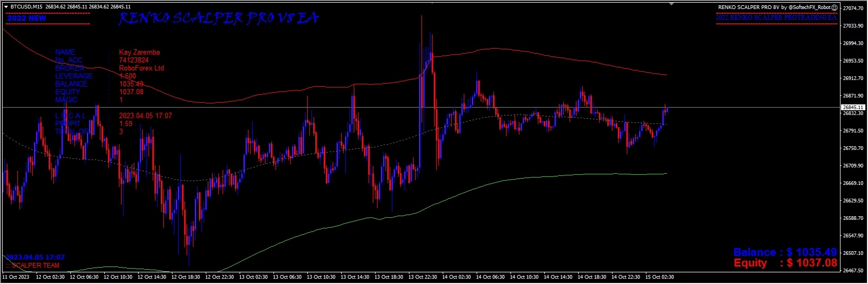
Task: Click the profit value 1.59
Action: (x=126, y=123)
